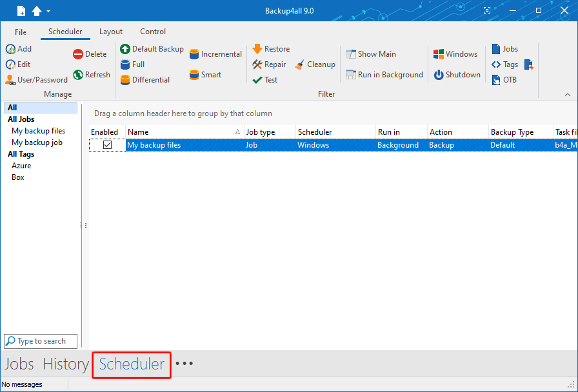Click the Edit schedule icon
Screen dimensions: 578x392
pos(10,64)
